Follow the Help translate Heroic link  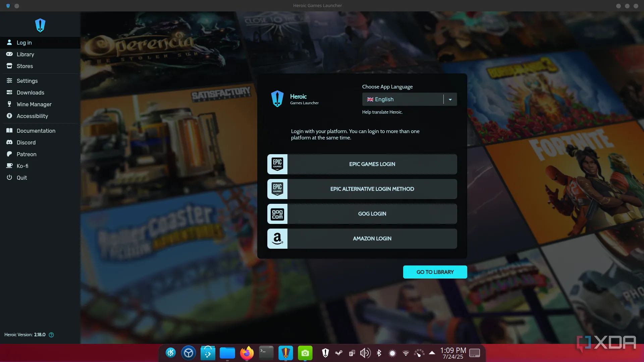pyautogui.click(x=382, y=112)
